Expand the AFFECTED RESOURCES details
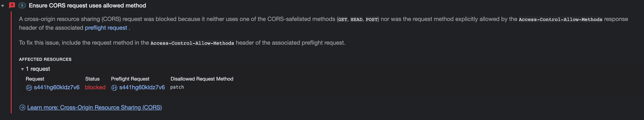 tap(45, 59)
